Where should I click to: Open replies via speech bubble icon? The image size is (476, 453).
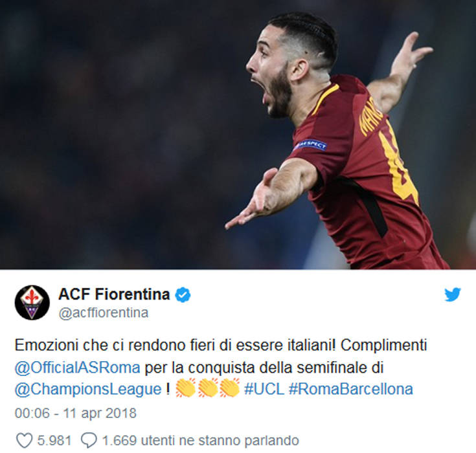89,440
